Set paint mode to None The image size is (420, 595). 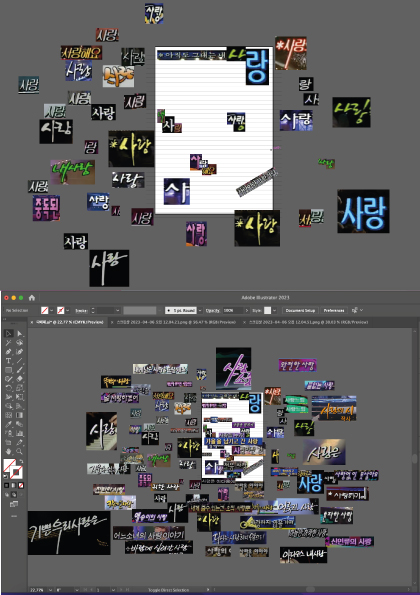tap(21, 485)
